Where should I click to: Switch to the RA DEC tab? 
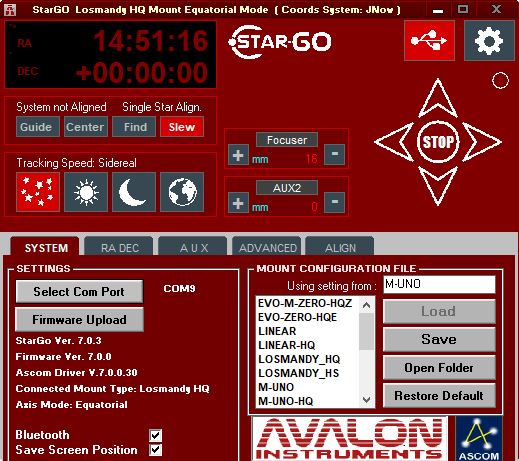click(119, 247)
